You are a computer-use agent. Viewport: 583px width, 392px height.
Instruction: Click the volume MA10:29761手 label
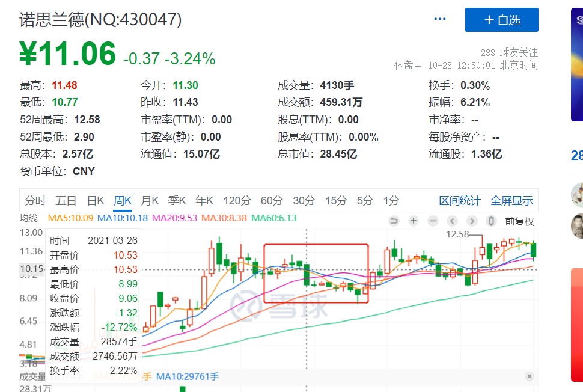pos(188,376)
